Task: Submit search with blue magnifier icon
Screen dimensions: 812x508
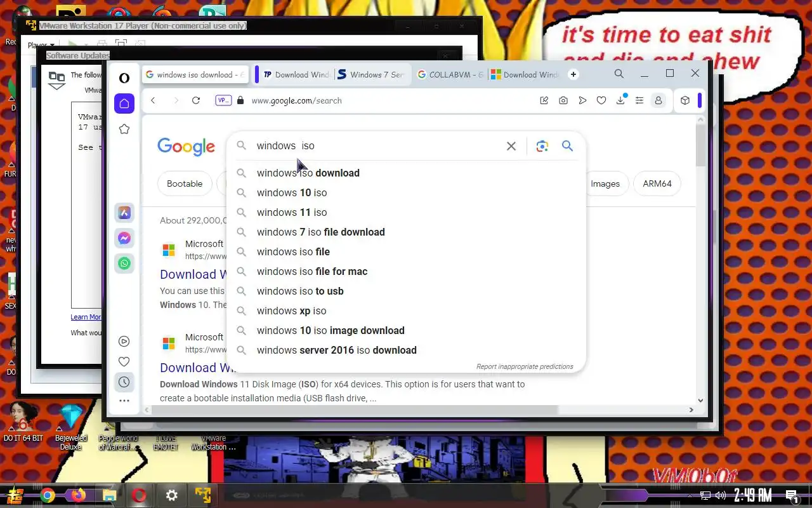Action: 567,146
